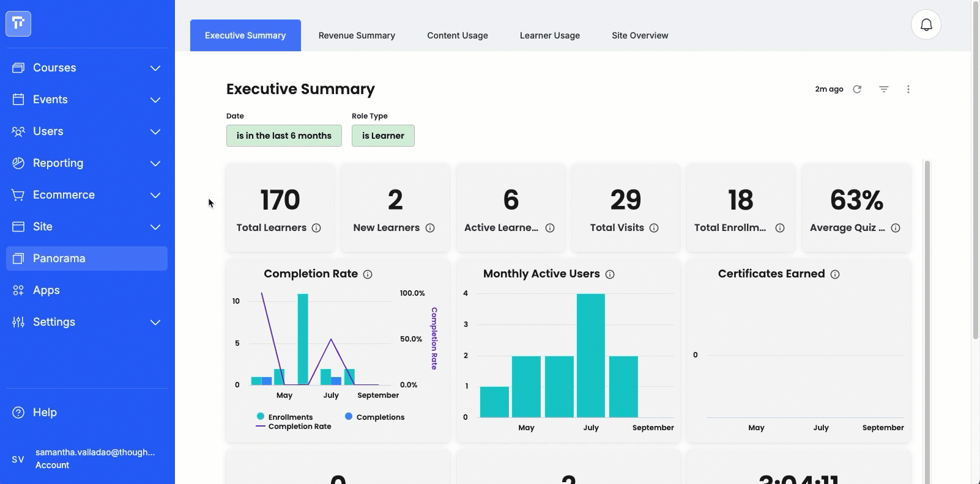Switch to the Revenue Summary tab
Viewport: 980px width, 484px height.
pyautogui.click(x=357, y=35)
